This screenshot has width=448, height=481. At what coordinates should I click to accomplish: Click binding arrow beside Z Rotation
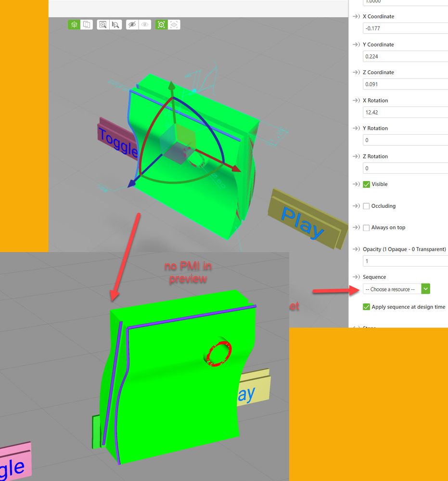pos(356,156)
